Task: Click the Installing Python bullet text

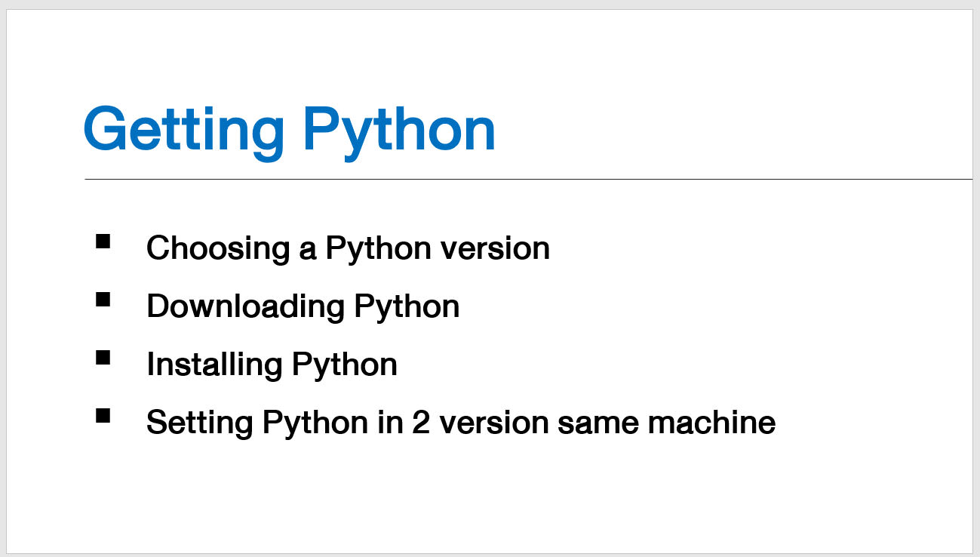Action: [272, 365]
